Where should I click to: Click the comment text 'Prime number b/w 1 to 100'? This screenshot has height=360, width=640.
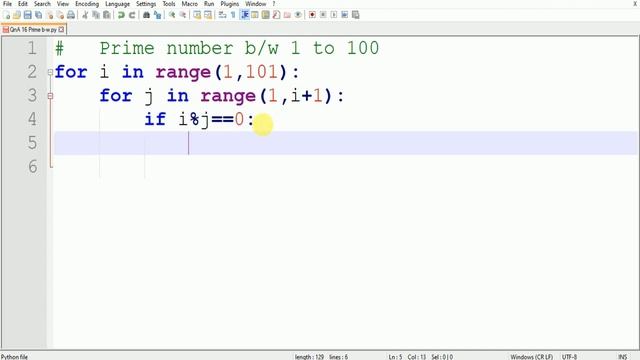(x=239, y=49)
